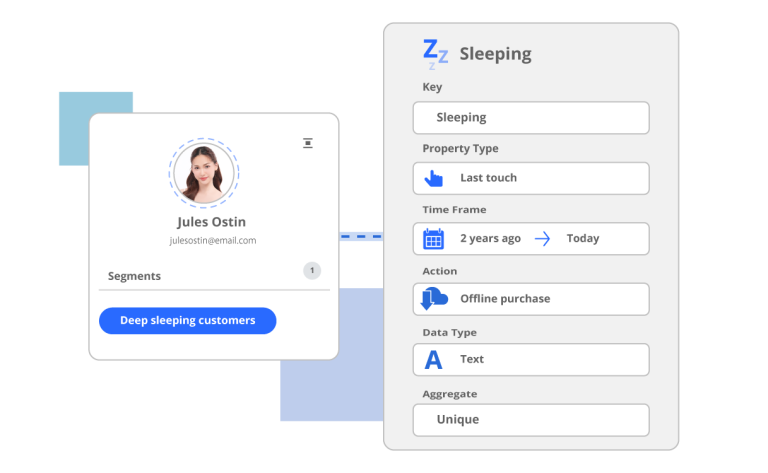Open the Property Type Last touch dropdown
The height and width of the screenshot is (473, 768).
[x=531, y=178]
